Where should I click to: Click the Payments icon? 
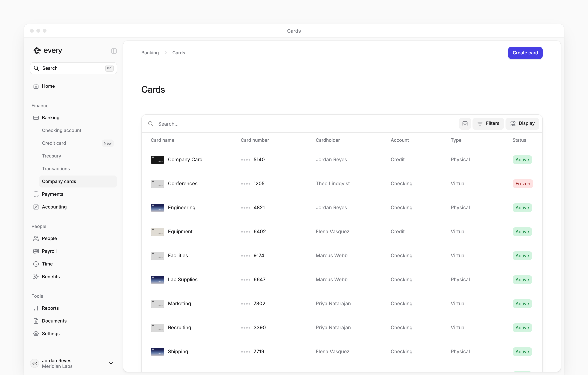(x=36, y=194)
